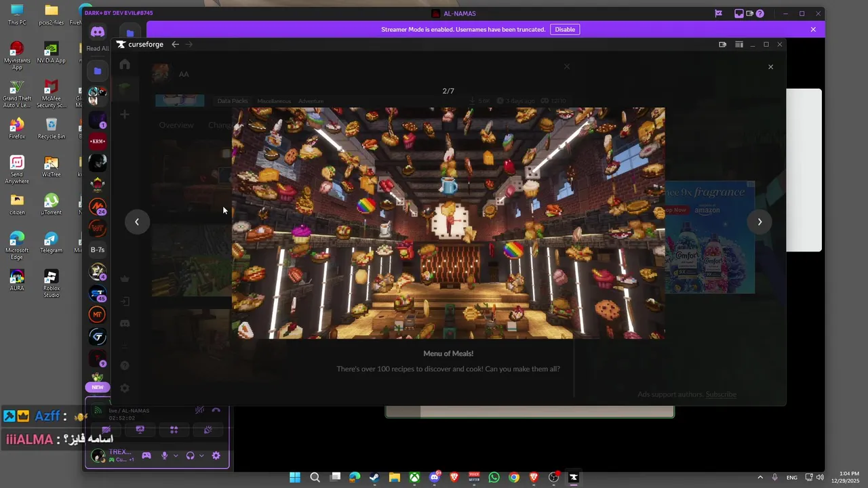Open the KRM server in Discord
This screenshot has width=868, height=488.
coord(98,142)
